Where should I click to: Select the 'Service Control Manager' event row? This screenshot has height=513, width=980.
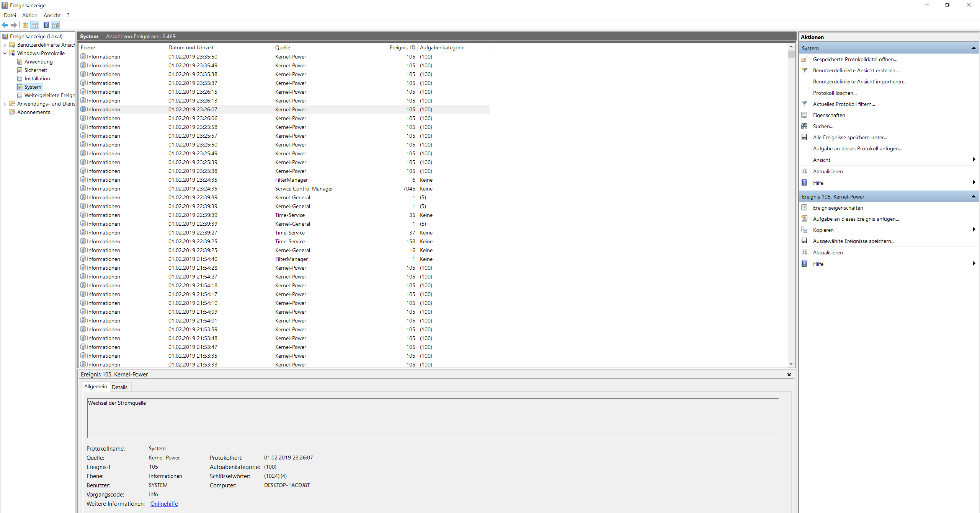[x=304, y=189]
